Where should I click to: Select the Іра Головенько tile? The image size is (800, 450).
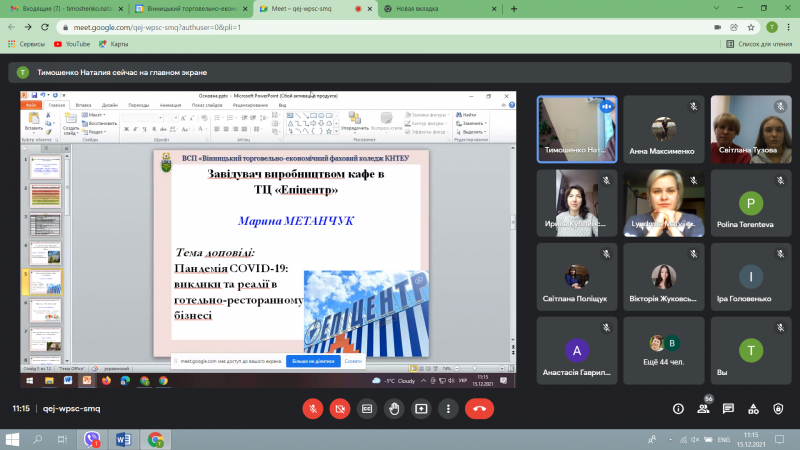(751, 277)
